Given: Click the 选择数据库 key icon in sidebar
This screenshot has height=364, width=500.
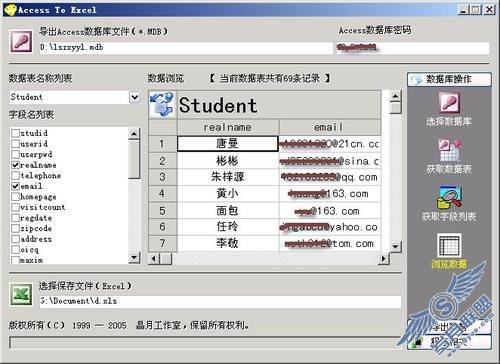Looking at the screenshot, I should 449,103.
